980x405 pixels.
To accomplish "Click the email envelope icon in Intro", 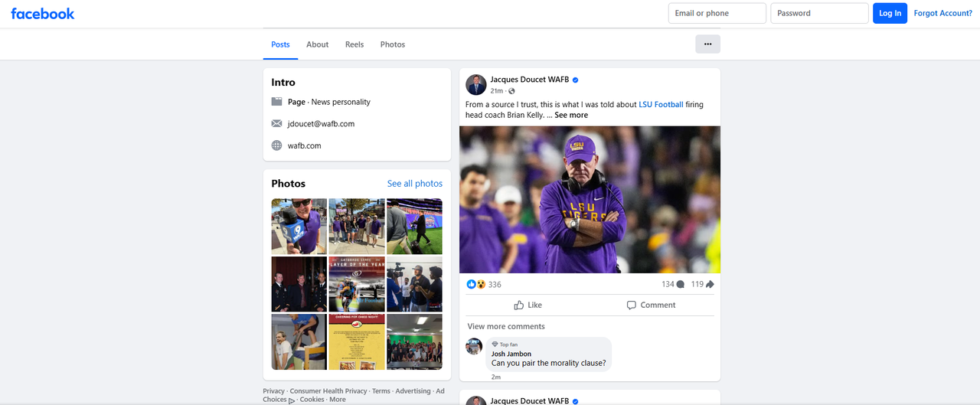I will [276, 123].
